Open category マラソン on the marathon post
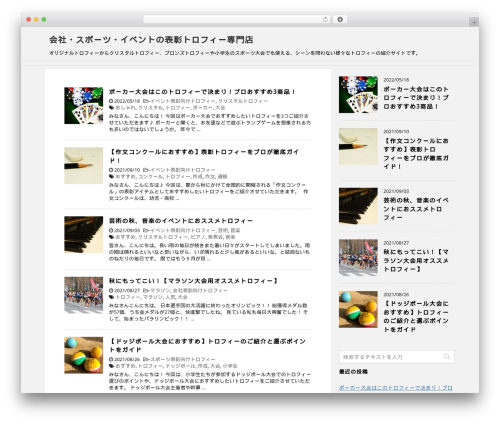 pyautogui.click(x=160, y=290)
